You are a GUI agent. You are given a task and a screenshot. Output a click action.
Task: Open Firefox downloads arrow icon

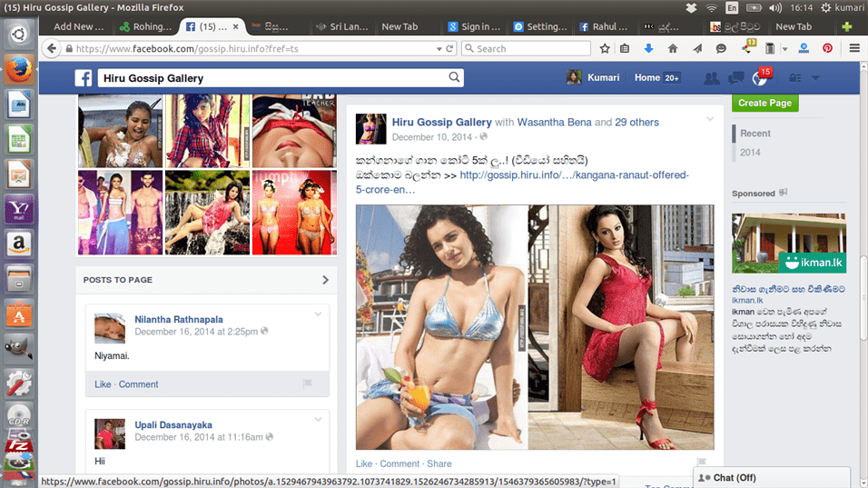[648, 49]
